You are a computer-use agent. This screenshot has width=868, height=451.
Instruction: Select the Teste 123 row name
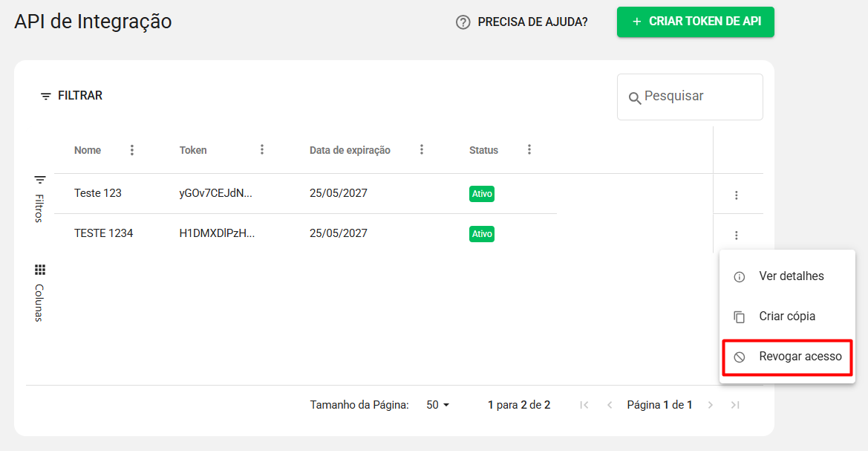97,193
